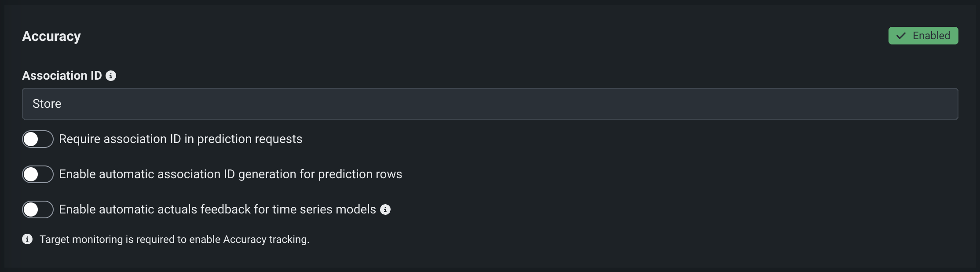Click label 'Enable automatic actuals feedback for time series models'

[217, 210]
